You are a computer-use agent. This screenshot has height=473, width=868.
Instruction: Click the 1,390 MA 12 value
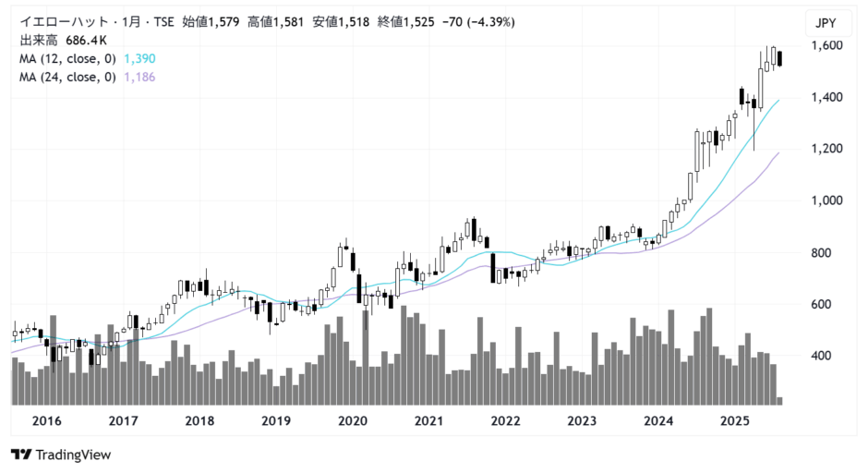(x=140, y=58)
